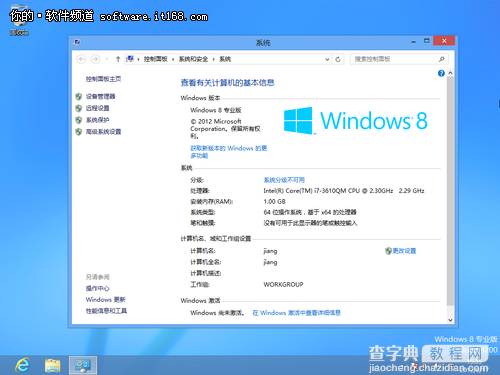Open the 系统分级不可用 rating link
Image resolution: width=500 pixels, height=375 pixels.
pos(284,180)
